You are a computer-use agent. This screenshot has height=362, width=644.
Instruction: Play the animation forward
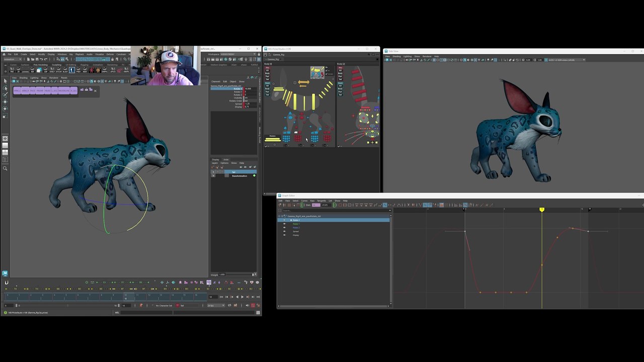pos(242,297)
